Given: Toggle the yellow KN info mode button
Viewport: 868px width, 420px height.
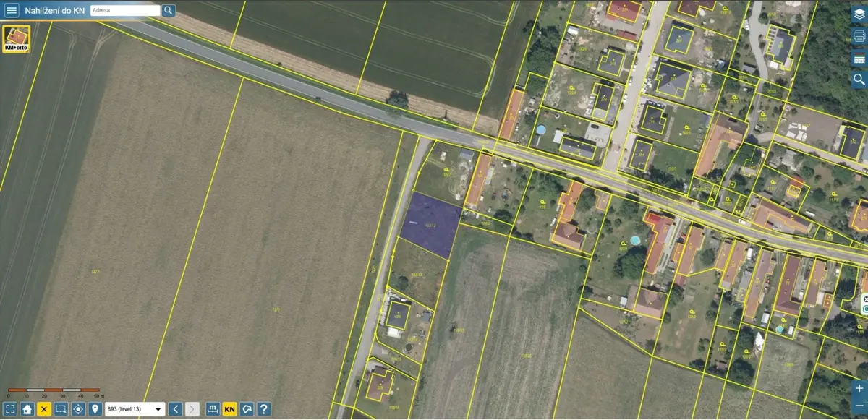Looking at the screenshot, I should click(230, 409).
